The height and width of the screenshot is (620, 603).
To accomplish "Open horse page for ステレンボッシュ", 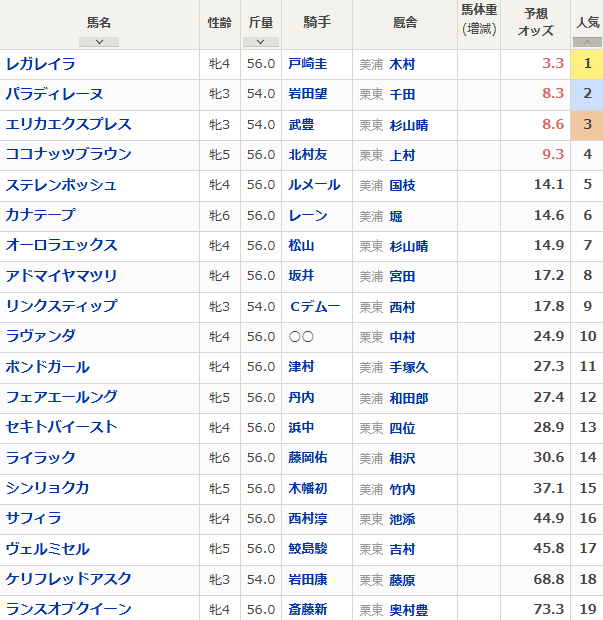I will point(61,185).
